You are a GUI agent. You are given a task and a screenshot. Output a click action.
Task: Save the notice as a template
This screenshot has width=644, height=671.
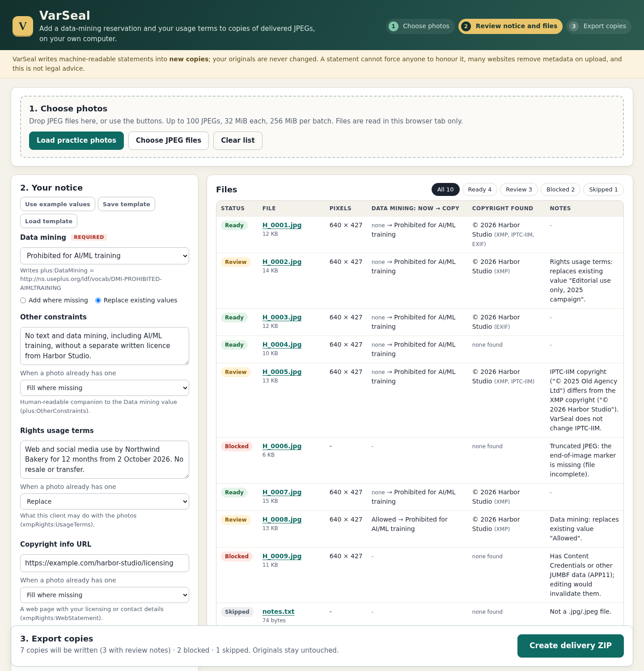click(127, 204)
